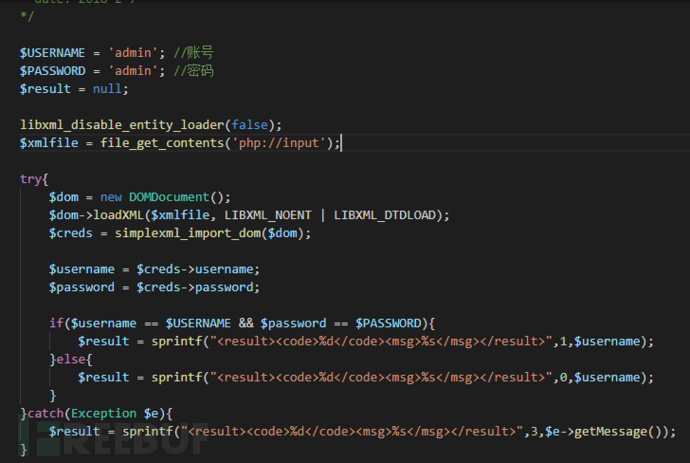Click '$dom' in the '$dom = new' line
The height and width of the screenshot is (463, 690).
(64, 197)
